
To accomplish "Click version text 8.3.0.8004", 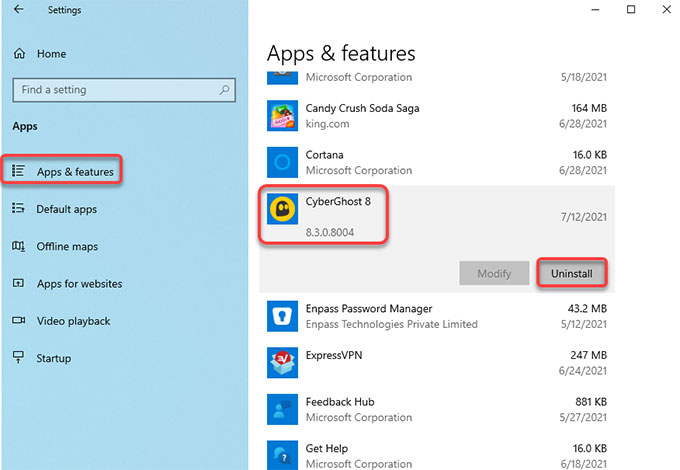I will (x=330, y=232).
